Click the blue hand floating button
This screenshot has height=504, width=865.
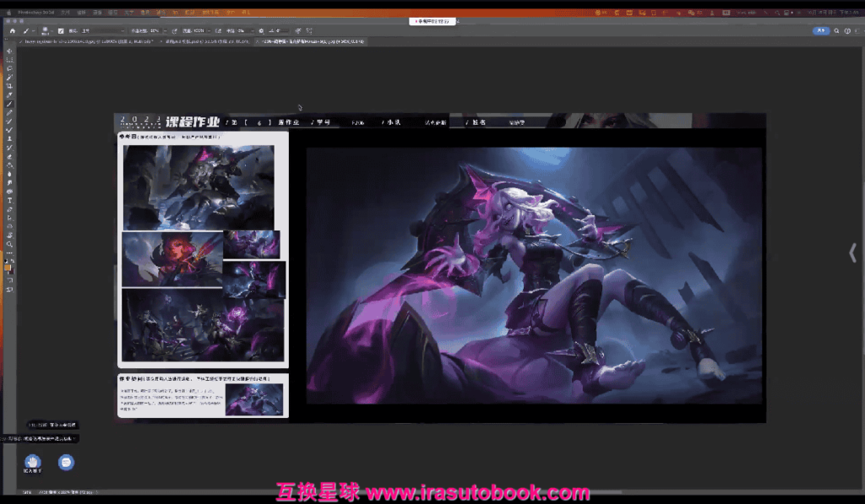point(33,462)
